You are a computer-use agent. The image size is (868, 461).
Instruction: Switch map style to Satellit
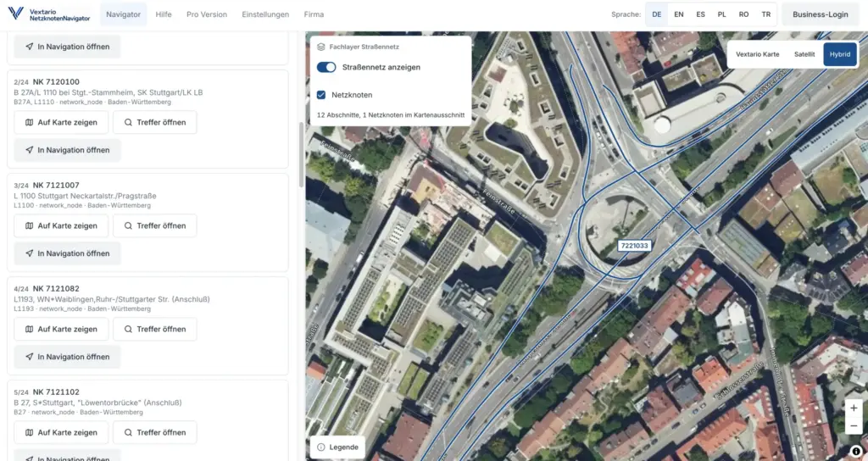tap(804, 54)
